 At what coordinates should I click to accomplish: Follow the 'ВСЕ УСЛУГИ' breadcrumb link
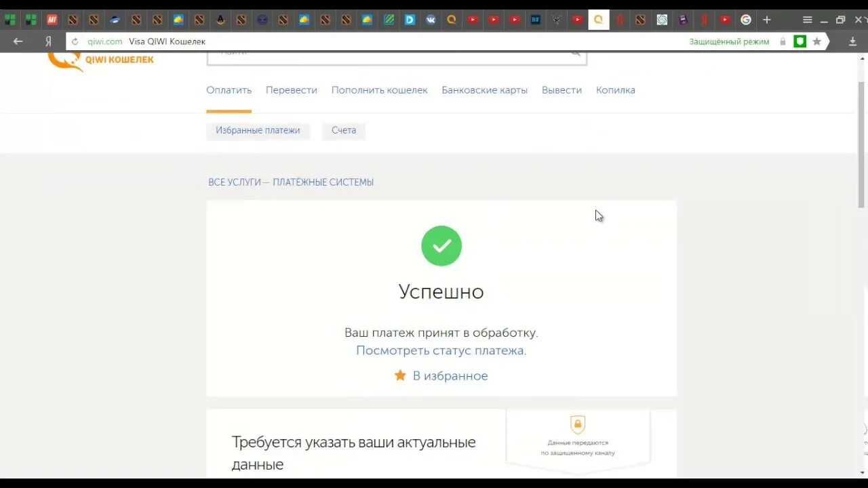tap(235, 182)
